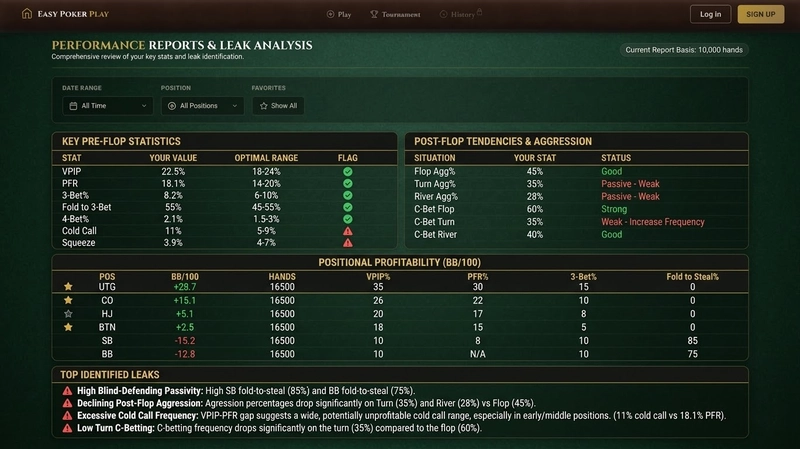Click the VPIP% column header in positional table
Image resolution: width=800 pixels, height=449 pixels.
click(x=378, y=277)
